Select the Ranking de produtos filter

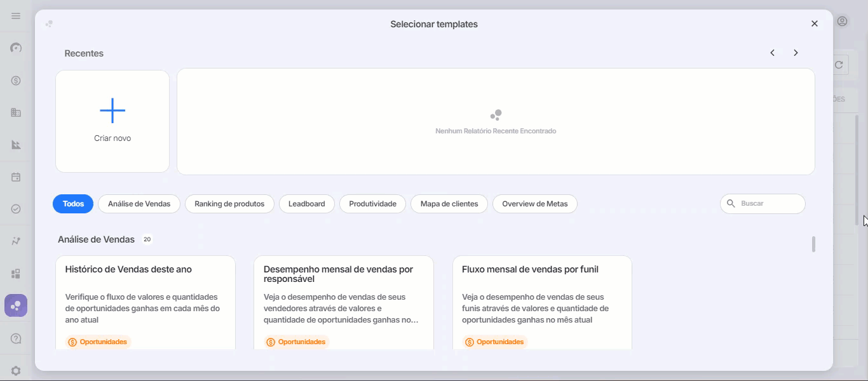[x=229, y=204]
